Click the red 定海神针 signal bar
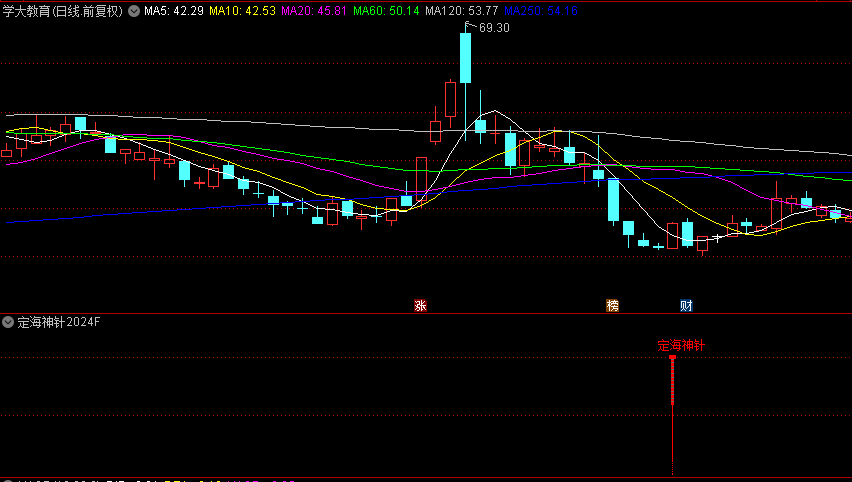Screen dimensions: 852x482 click(x=673, y=415)
